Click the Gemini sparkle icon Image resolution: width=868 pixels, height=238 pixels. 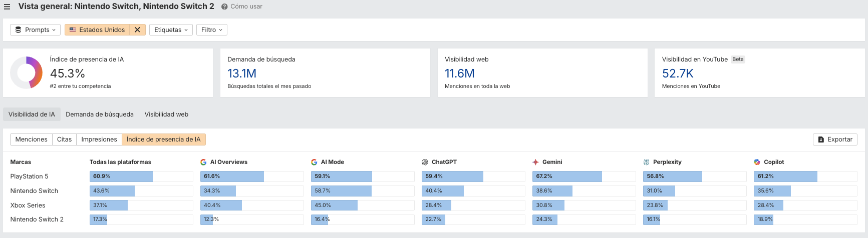pyautogui.click(x=535, y=162)
